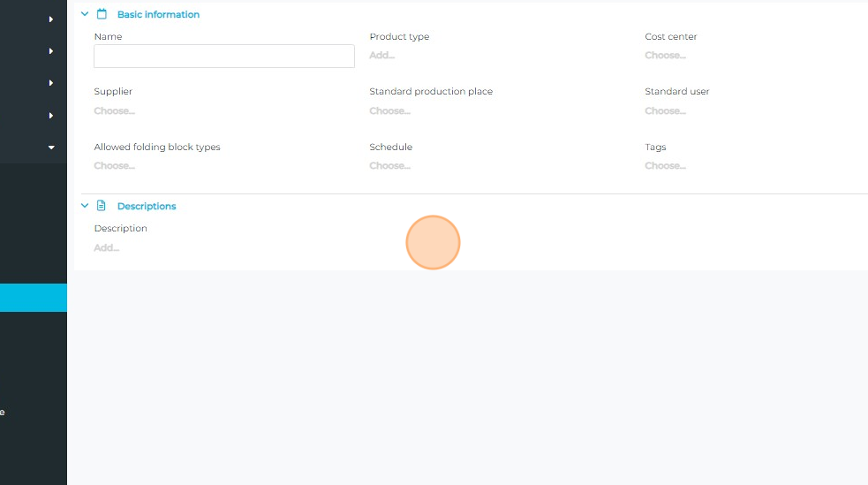The height and width of the screenshot is (485, 868).
Task: Open the Supplier chooser
Action: click(x=114, y=111)
